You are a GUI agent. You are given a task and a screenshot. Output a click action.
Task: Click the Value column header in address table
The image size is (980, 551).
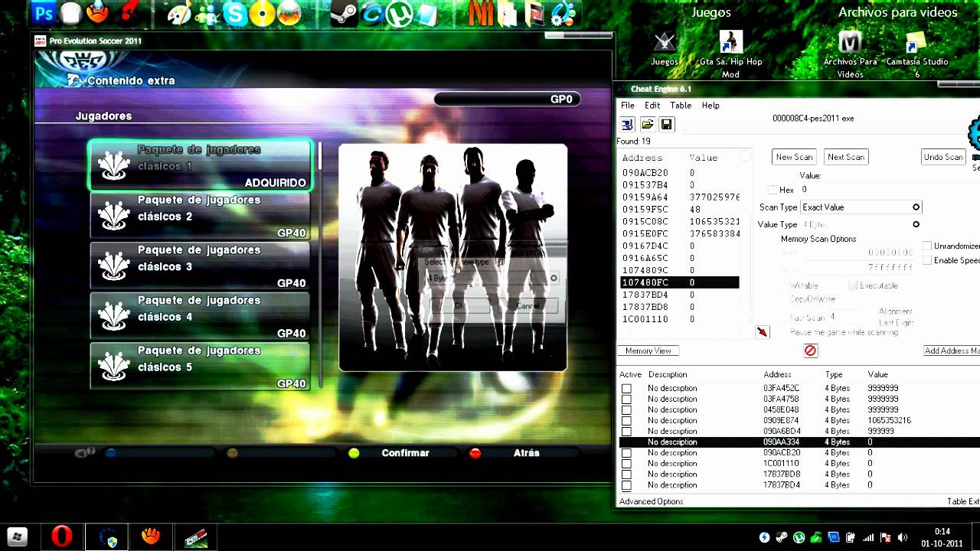[x=877, y=374]
